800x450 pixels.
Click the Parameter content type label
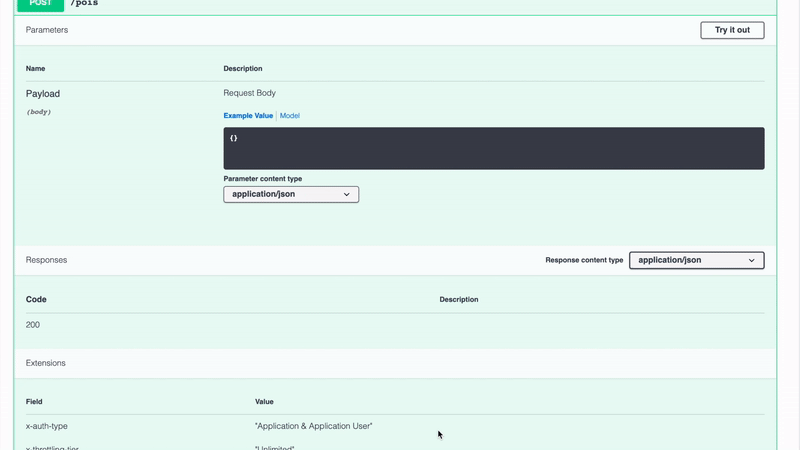click(x=263, y=179)
